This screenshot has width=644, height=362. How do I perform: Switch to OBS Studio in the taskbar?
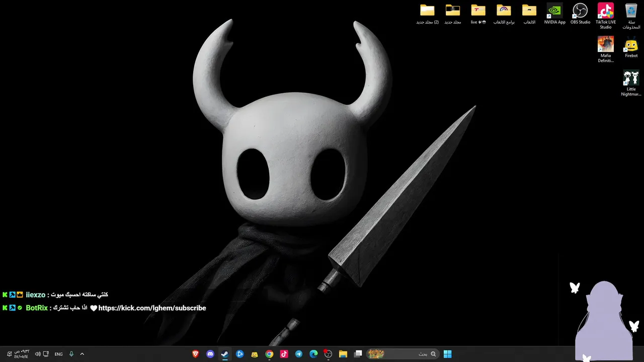pyautogui.click(x=328, y=354)
